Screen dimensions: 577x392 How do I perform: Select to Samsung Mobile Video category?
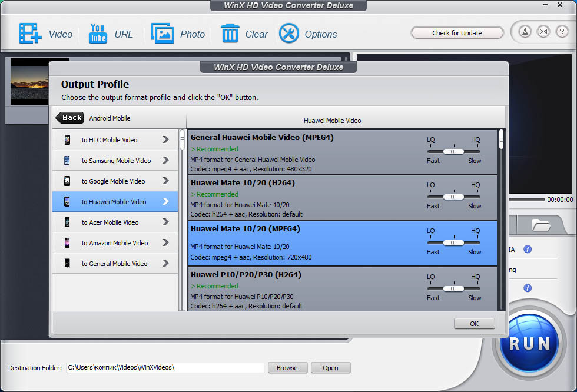[115, 160]
